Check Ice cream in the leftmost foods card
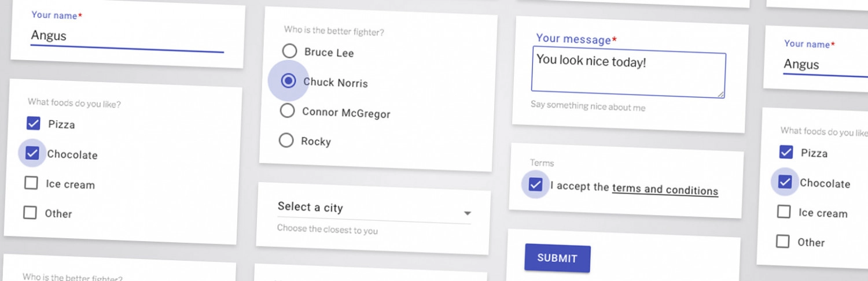The width and height of the screenshot is (868, 281). coord(31,183)
